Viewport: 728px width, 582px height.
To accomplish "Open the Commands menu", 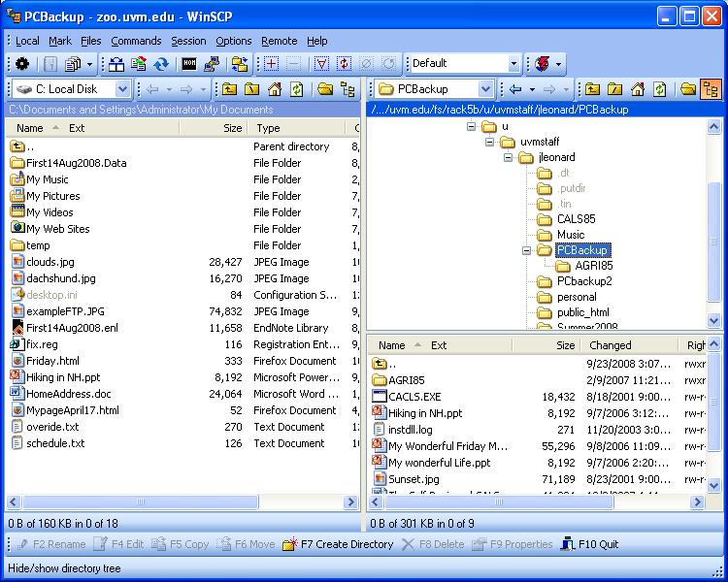I will [x=136, y=41].
